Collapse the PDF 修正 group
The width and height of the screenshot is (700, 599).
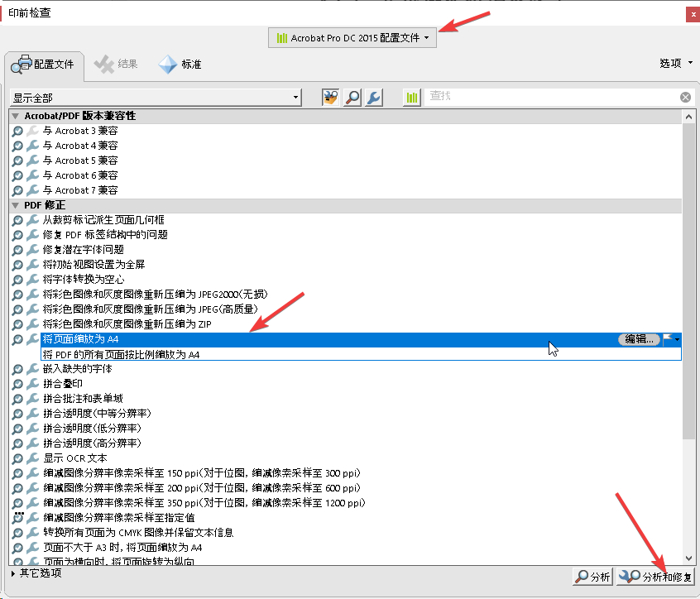[15, 205]
